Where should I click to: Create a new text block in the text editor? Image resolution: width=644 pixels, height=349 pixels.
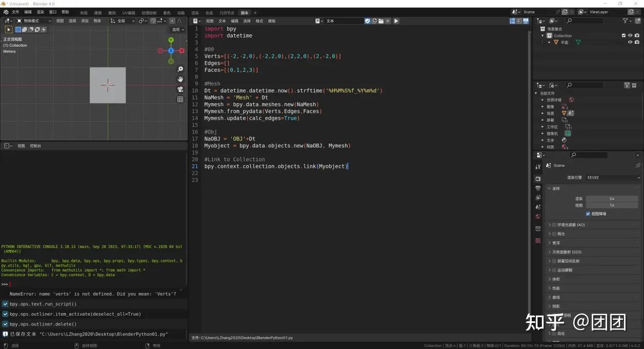tap(375, 21)
